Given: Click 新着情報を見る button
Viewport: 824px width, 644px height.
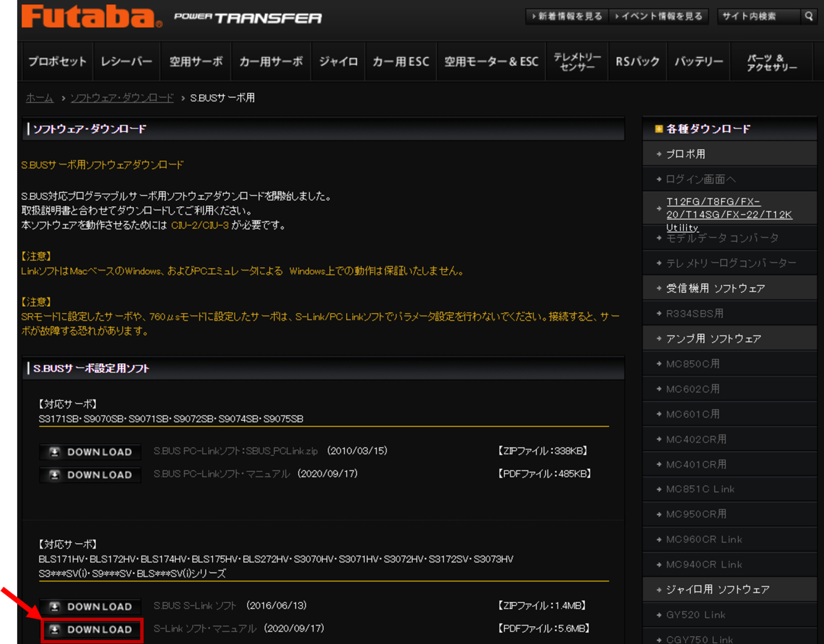Looking at the screenshot, I should click(566, 16).
